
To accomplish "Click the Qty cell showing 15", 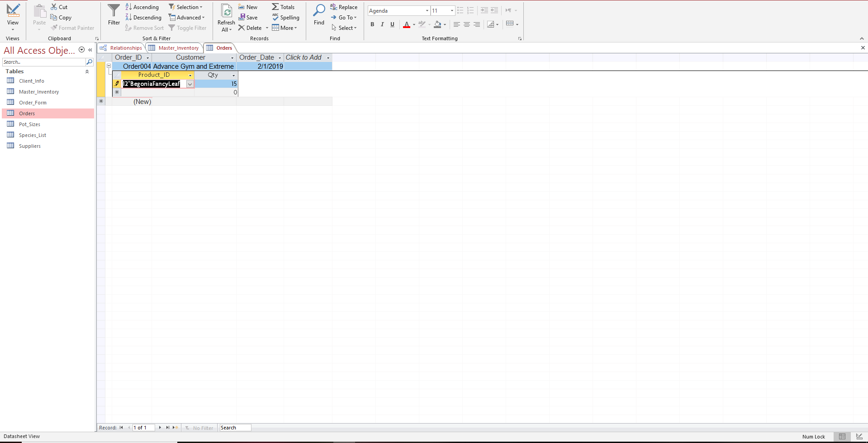I will click(x=216, y=84).
